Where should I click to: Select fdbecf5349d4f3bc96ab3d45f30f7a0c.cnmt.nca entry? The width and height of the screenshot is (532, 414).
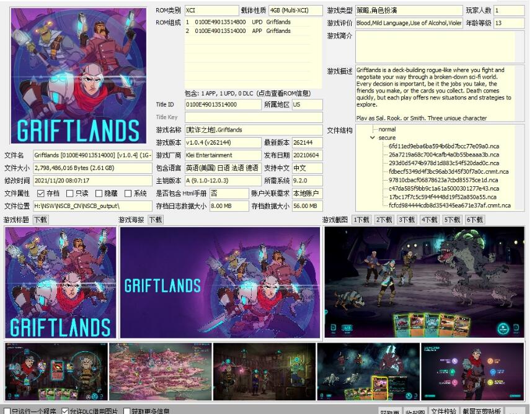click(448, 171)
